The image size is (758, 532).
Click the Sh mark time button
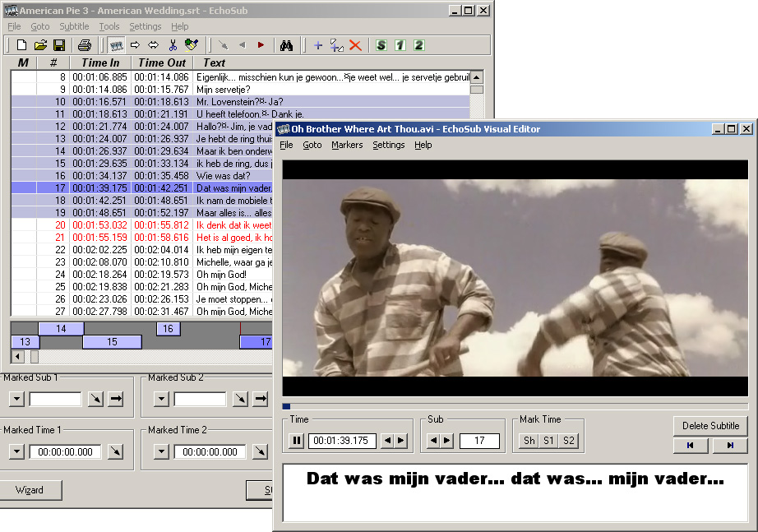529,441
